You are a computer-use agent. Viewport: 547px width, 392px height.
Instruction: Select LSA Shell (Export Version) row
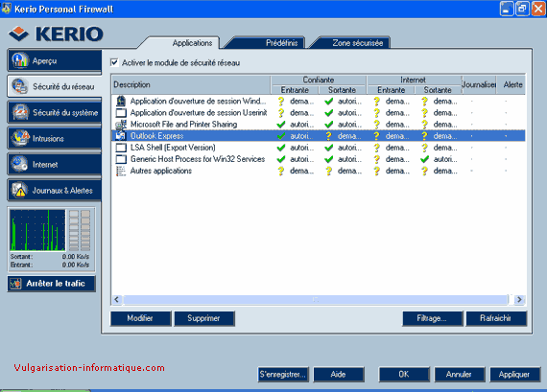319,148
